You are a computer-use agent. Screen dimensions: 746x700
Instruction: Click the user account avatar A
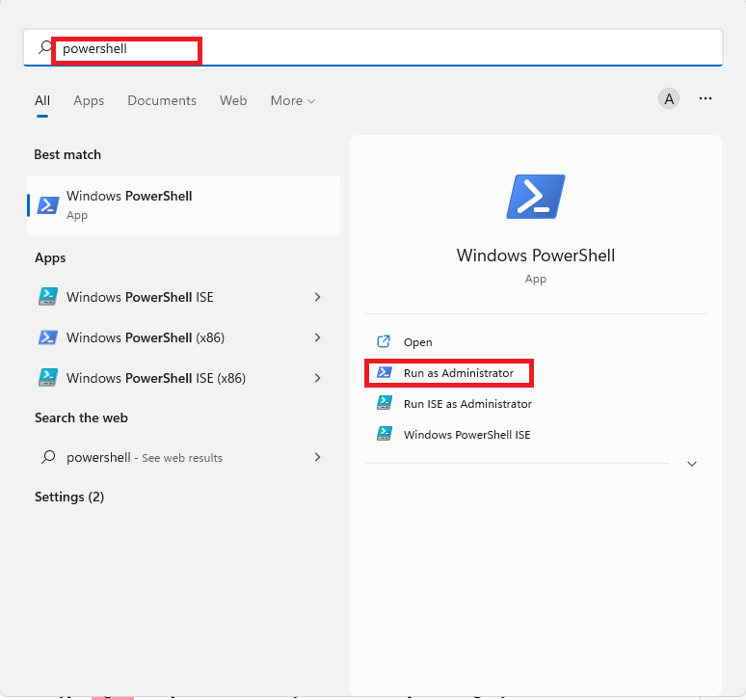(x=669, y=99)
